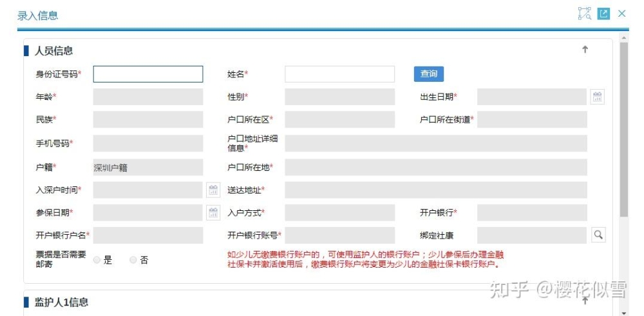644x316 pixels.
Task: Click the 绑定社康 search magnifier icon
Action: [x=598, y=235]
